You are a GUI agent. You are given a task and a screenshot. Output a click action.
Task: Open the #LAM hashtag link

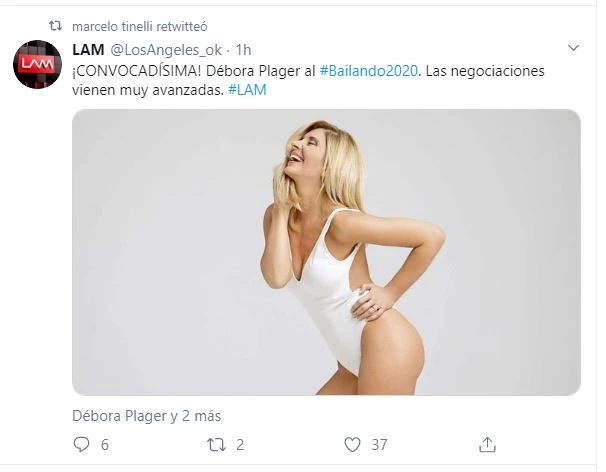pyautogui.click(x=247, y=90)
